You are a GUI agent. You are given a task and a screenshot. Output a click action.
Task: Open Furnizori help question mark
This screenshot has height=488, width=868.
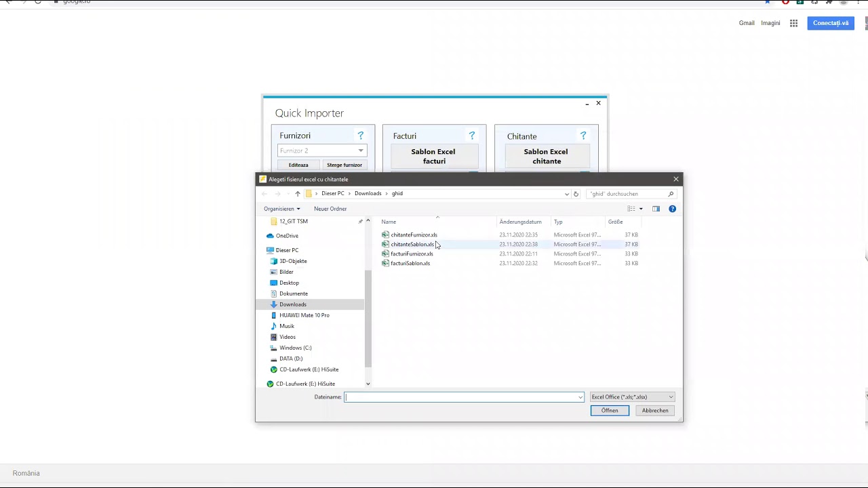click(361, 136)
